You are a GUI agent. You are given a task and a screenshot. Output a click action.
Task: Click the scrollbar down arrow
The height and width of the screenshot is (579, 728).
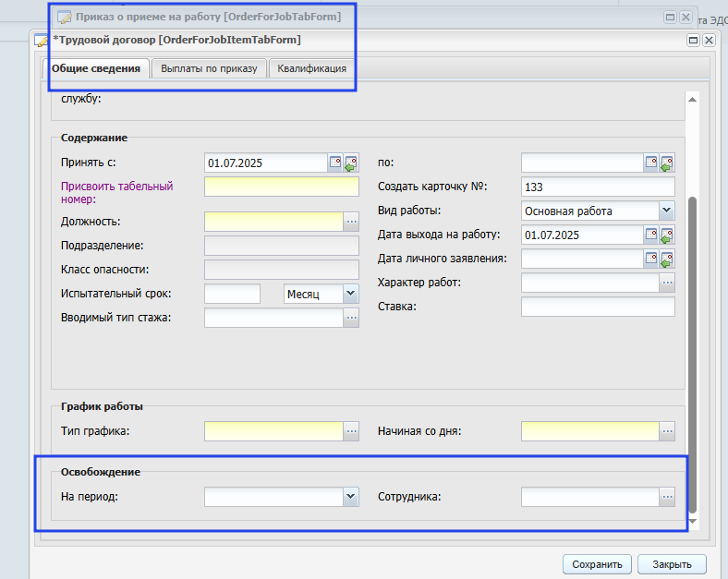coord(692,521)
